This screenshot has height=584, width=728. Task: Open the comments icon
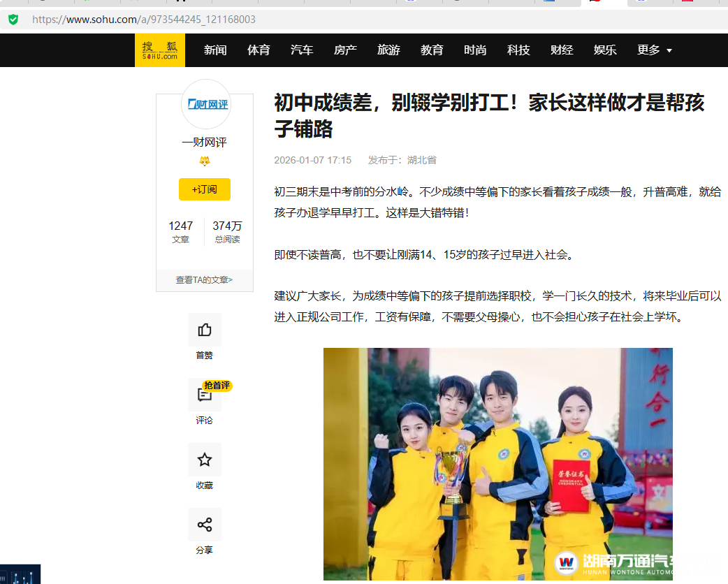coord(205,395)
